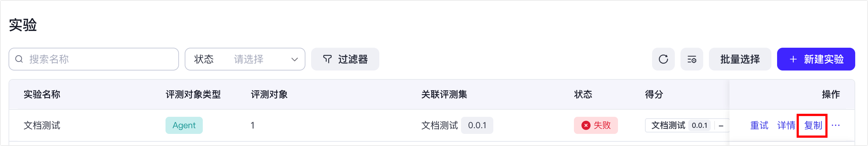Focus the 搜索名称 search field
The width and height of the screenshot is (868, 146).
(x=99, y=59)
